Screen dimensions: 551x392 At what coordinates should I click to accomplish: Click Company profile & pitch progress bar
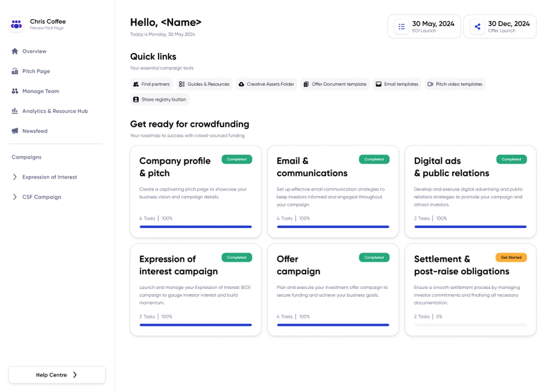pyautogui.click(x=196, y=227)
